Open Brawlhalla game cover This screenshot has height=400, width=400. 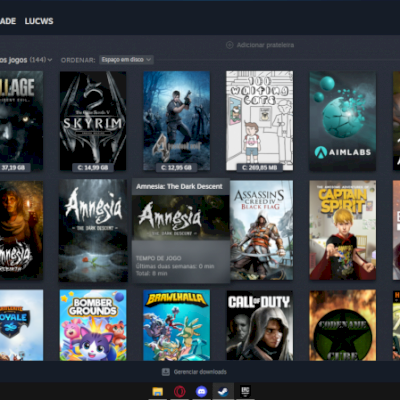pyautogui.click(x=176, y=325)
